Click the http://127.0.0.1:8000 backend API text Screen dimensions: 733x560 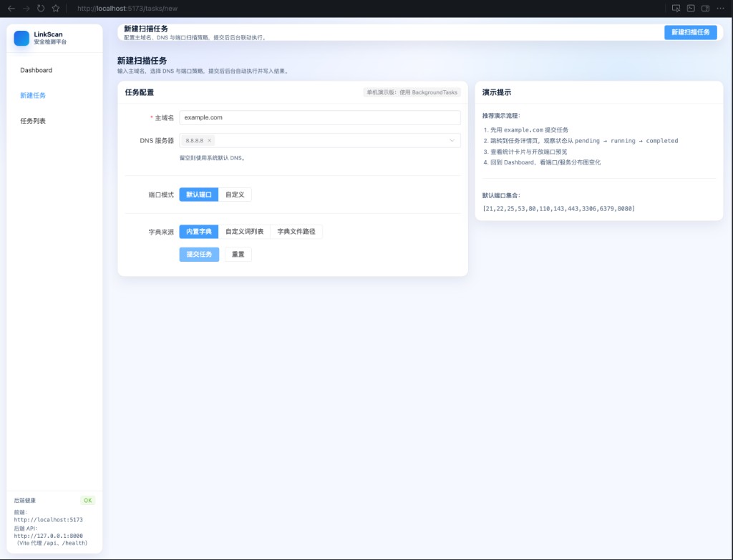tap(48, 536)
